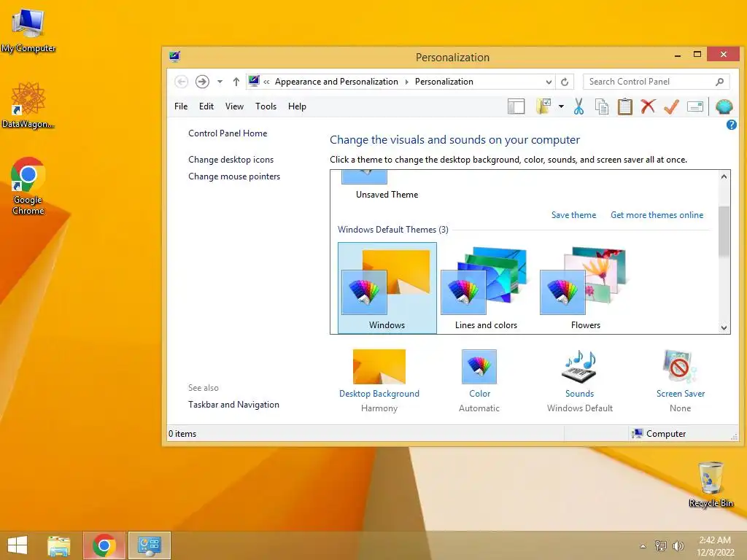Open the DataWagon desktop shortcut
Viewport: 747px width, 560px height.
pos(28,105)
